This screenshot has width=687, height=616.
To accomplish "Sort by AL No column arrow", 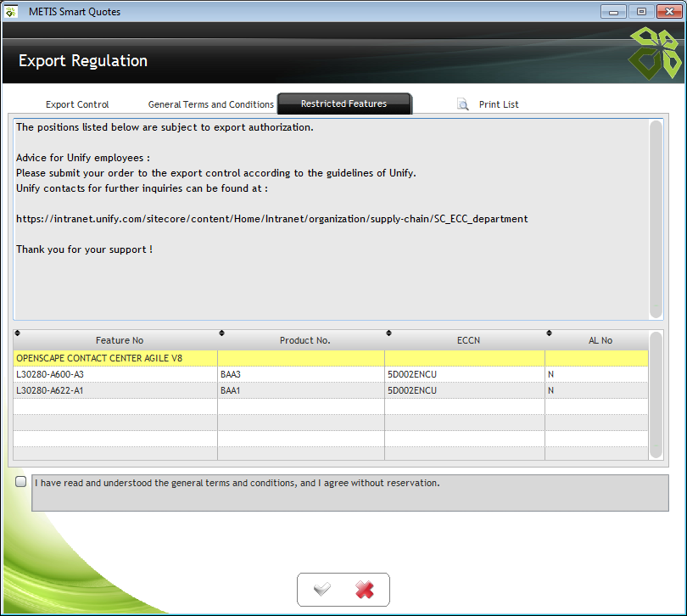I will point(549,333).
